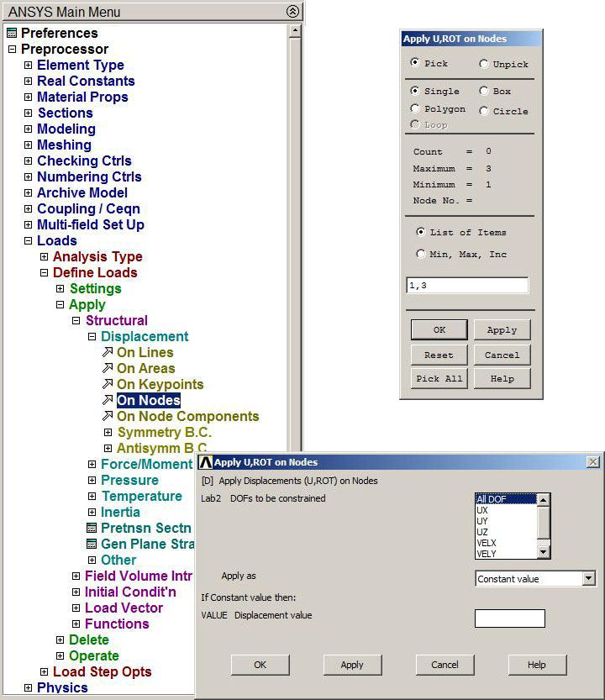The height and width of the screenshot is (700, 605).
Task: Select the Min, Max, Inc option
Action: tap(421, 254)
